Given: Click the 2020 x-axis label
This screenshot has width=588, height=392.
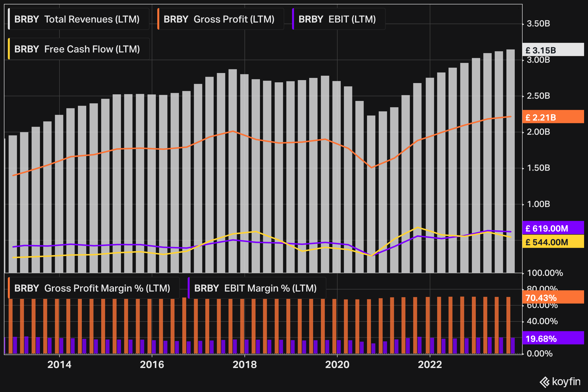Looking at the screenshot, I should click(337, 365).
